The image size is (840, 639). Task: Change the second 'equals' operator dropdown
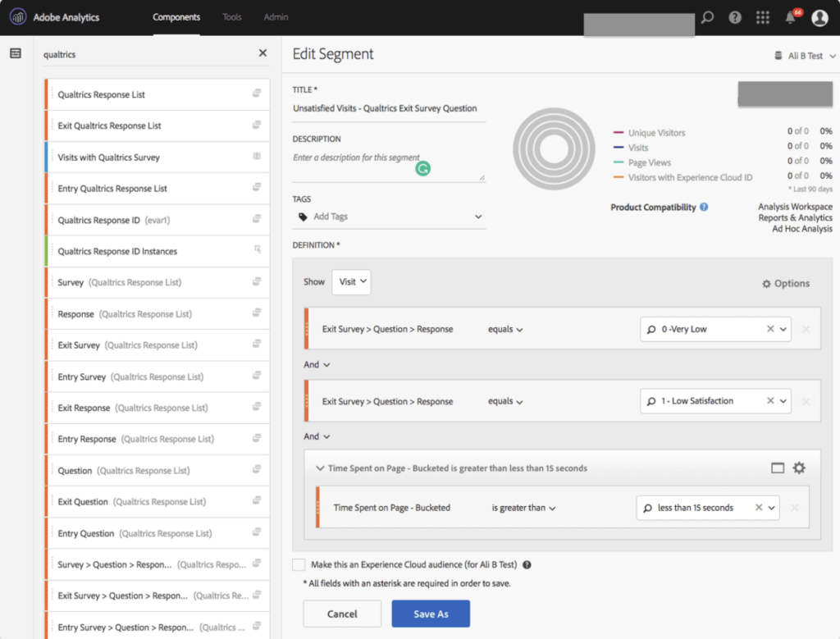coord(505,401)
